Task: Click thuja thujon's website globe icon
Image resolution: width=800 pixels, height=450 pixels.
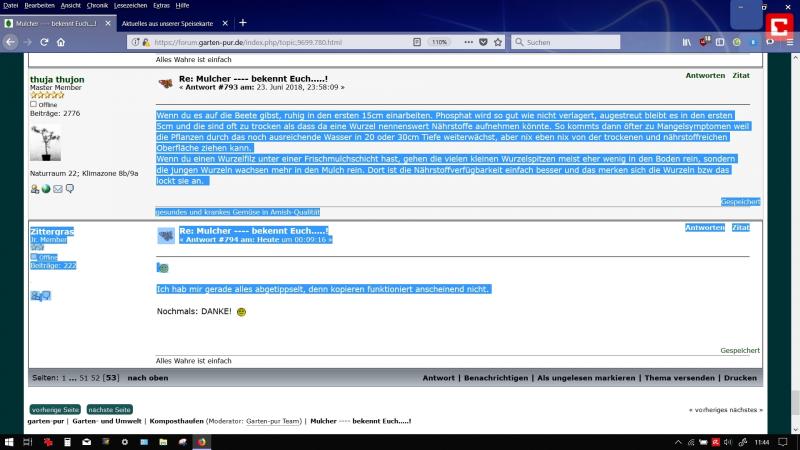Action: point(46,189)
